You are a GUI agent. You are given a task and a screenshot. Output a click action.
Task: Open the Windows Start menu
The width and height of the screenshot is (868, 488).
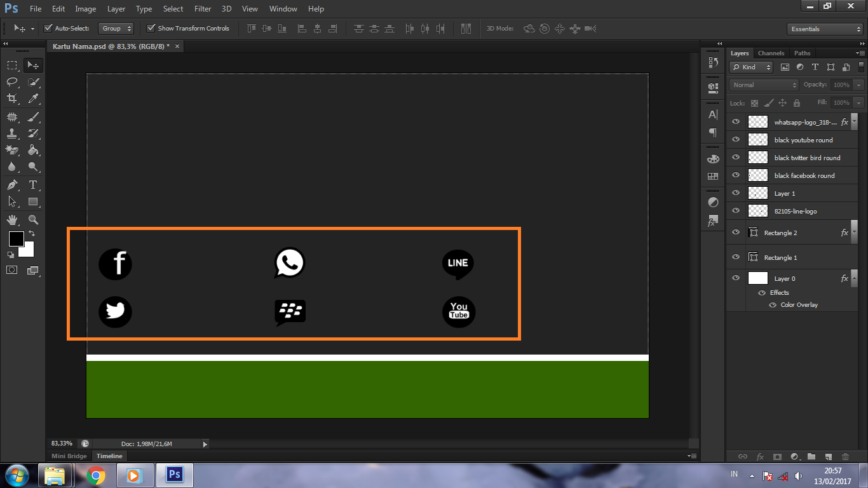click(16, 475)
